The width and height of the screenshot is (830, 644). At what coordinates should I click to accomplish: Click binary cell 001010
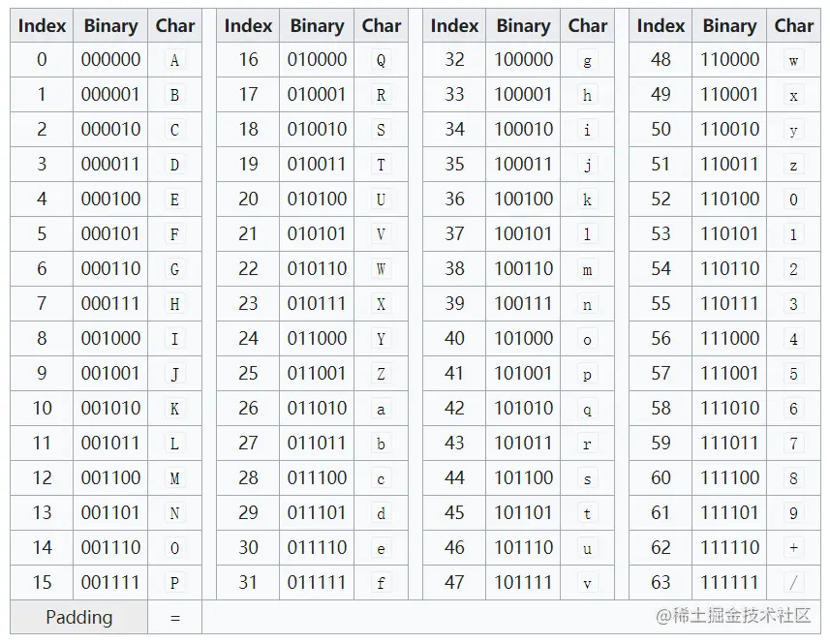(x=110, y=409)
